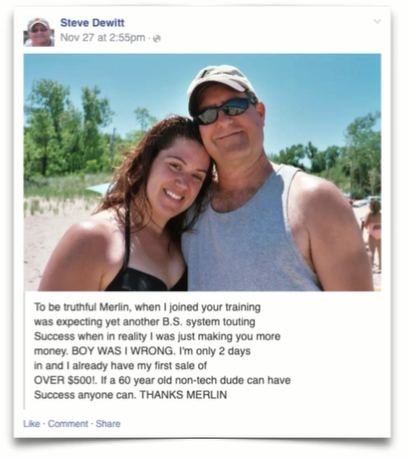This screenshot has width=408, height=459.
Task: Click the person in pink swimsuit
Action: 373,232
